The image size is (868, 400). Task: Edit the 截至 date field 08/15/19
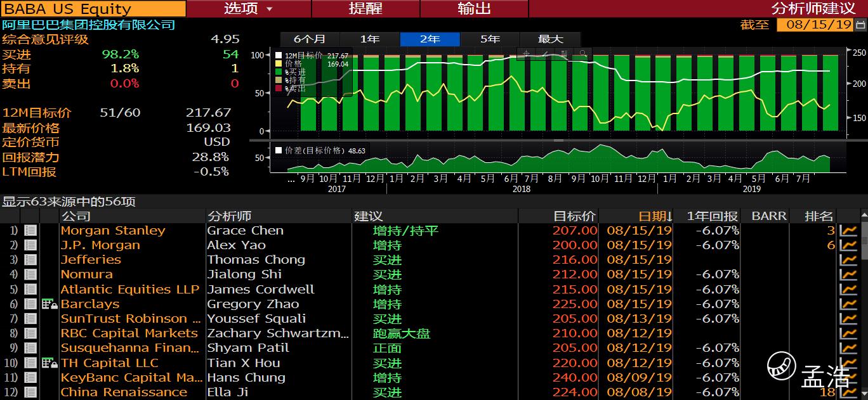[x=815, y=25]
